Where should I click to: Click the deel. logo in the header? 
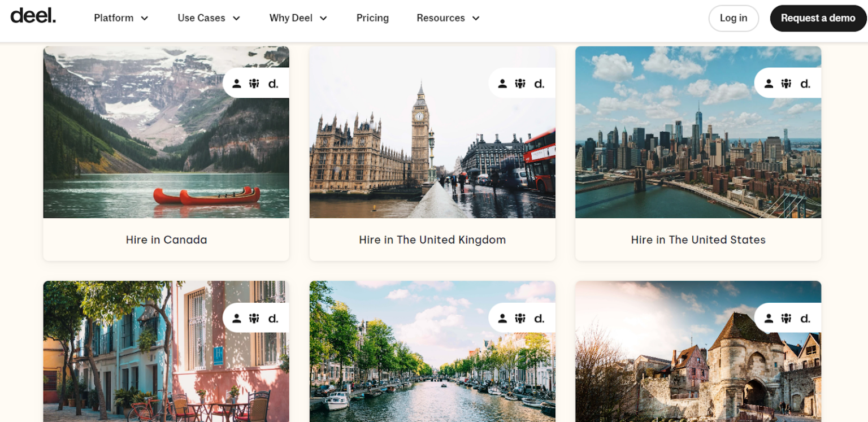(33, 16)
